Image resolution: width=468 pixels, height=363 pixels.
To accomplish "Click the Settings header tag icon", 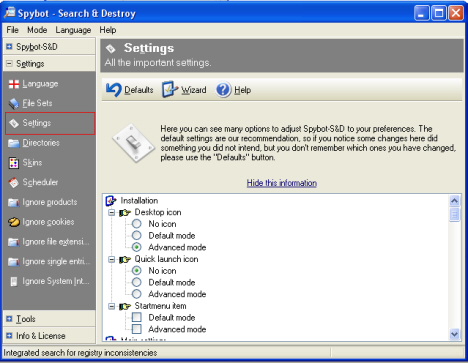I will tap(111, 49).
